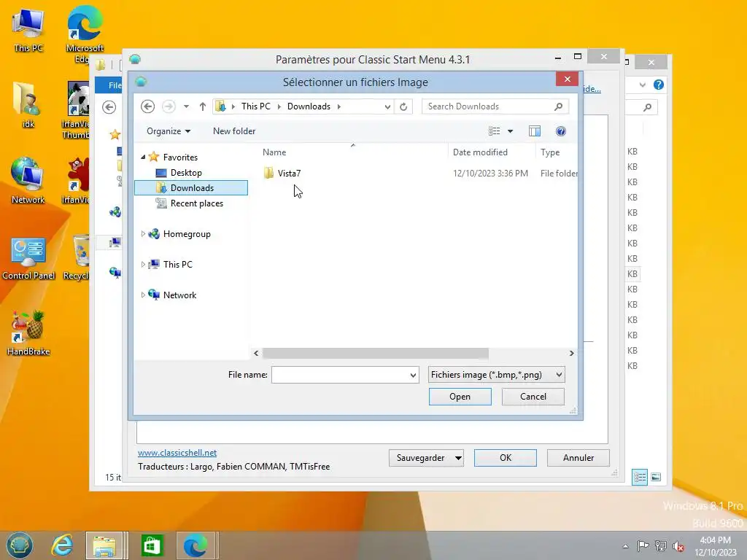747x560 pixels.
Task: Cancel the file selection dialog
Action: pos(533,397)
